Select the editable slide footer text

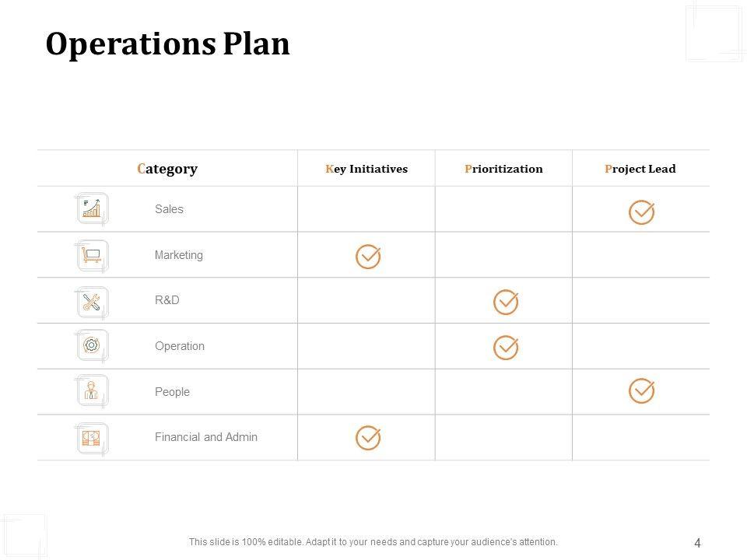[373, 542]
